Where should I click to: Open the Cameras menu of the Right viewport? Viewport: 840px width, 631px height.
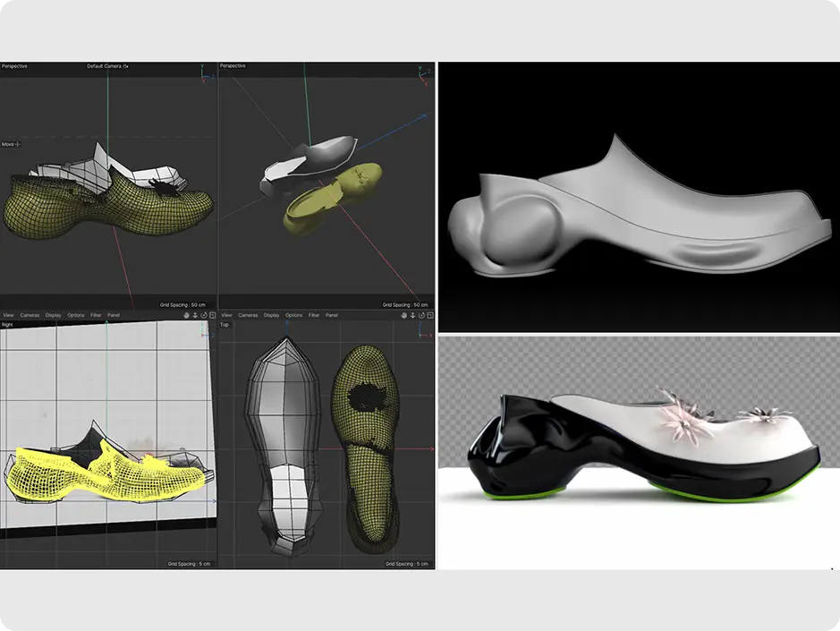click(30, 315)
